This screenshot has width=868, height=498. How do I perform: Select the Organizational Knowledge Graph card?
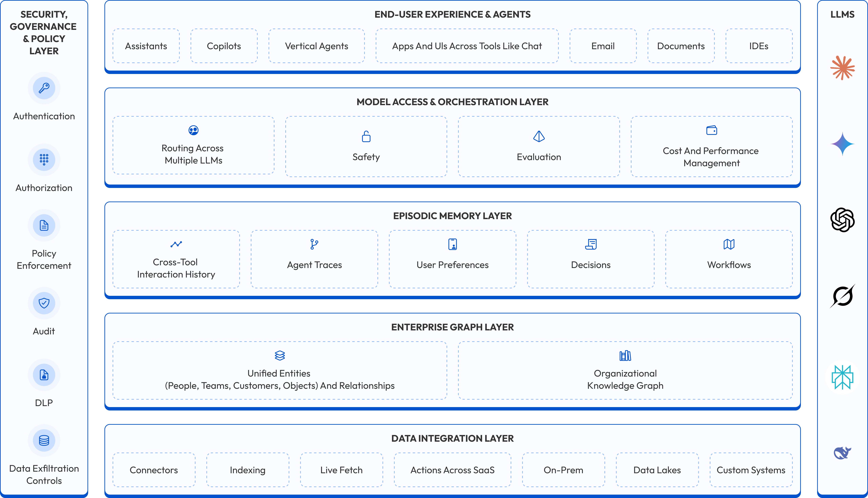pos(625,370)
